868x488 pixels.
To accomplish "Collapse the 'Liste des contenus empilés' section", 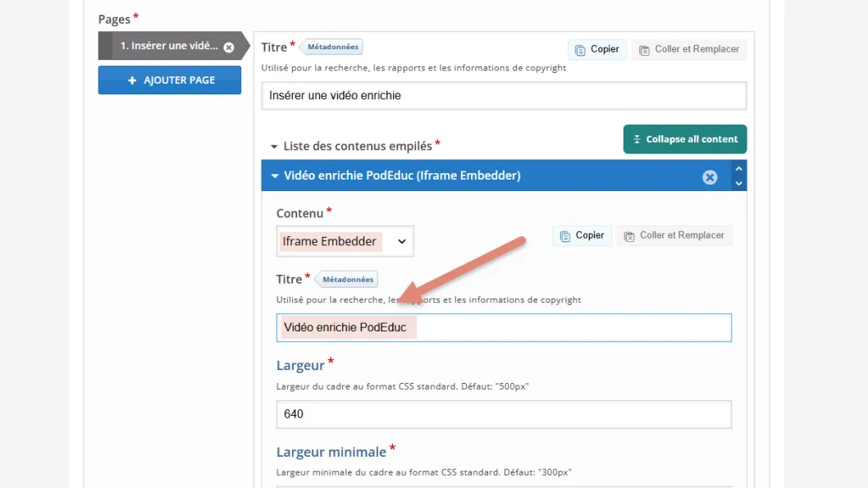I will click(273, 147).
